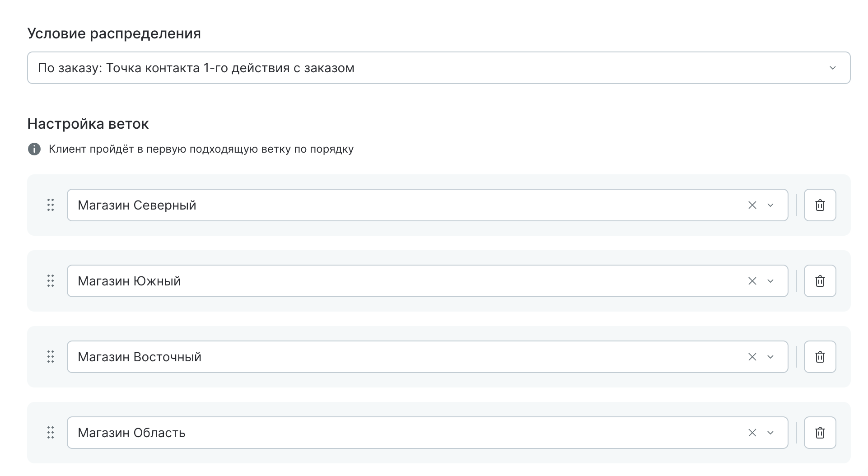This screenshot has height=476, width=868.
Task: Expand the Магазин Область dropdown chevron
Action: click(770, 433)
